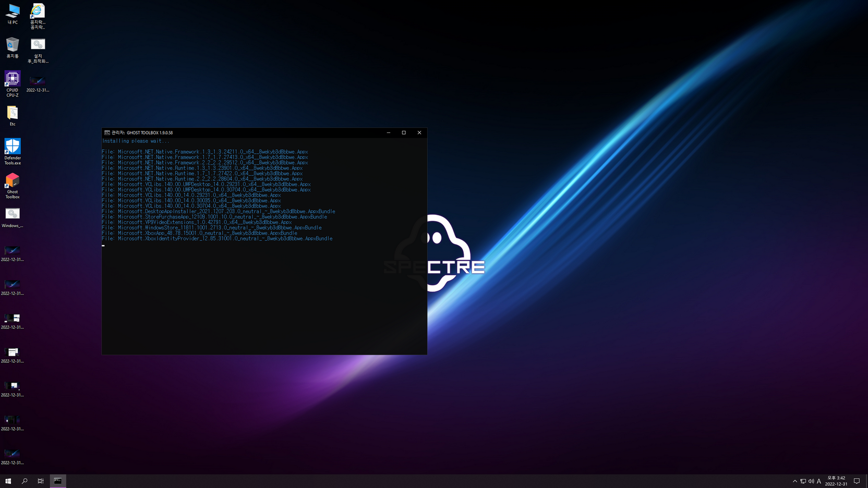
Task: Open the volume speaker tray icon
Action: pos(811,481)
